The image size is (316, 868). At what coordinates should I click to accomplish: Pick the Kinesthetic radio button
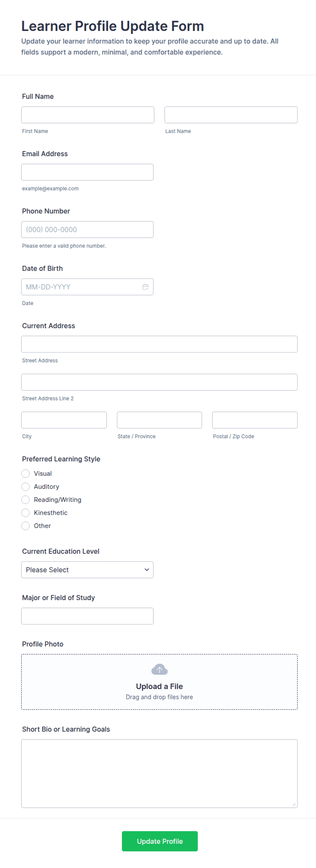25,512
